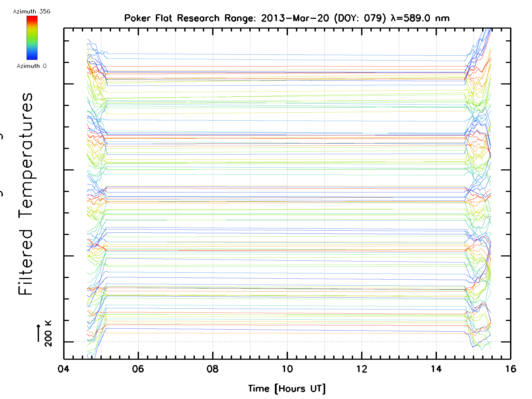Click the '14' time axis label
Viewport: 532px width, 399px height.
pos(436,369)
